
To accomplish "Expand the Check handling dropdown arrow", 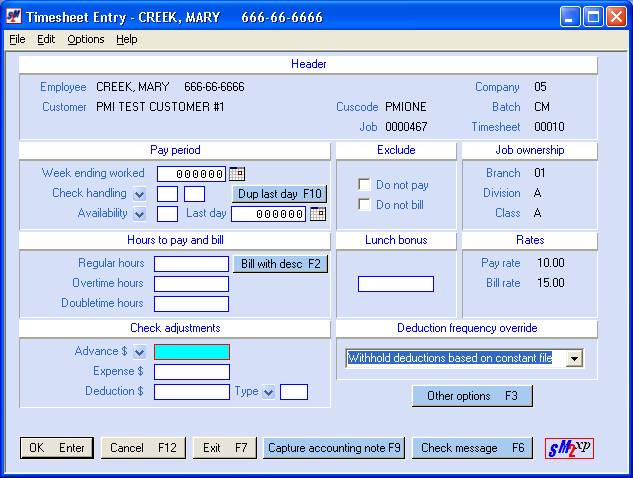I will coord(139,194).
